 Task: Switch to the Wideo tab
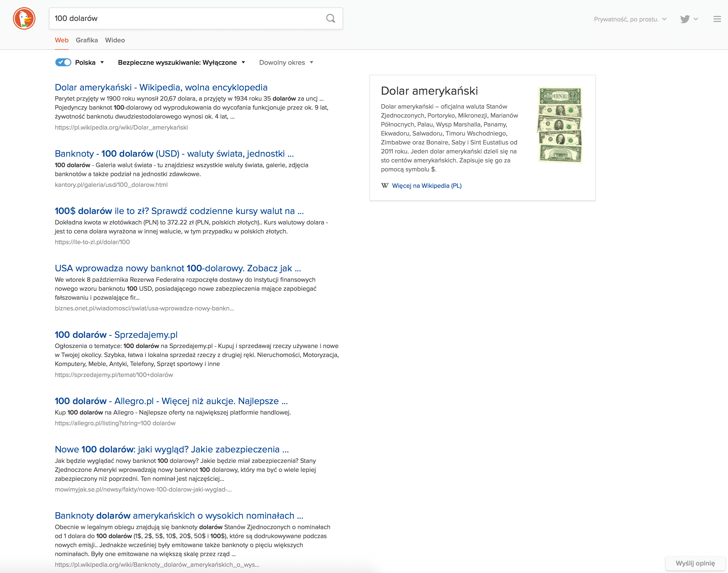(x=115, y=40)
